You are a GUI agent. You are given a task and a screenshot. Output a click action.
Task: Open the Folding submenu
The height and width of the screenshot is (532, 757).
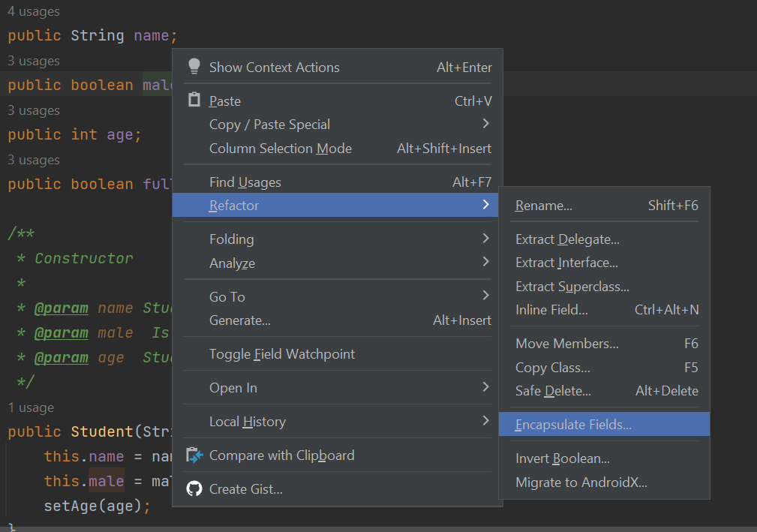coord(232,239)
